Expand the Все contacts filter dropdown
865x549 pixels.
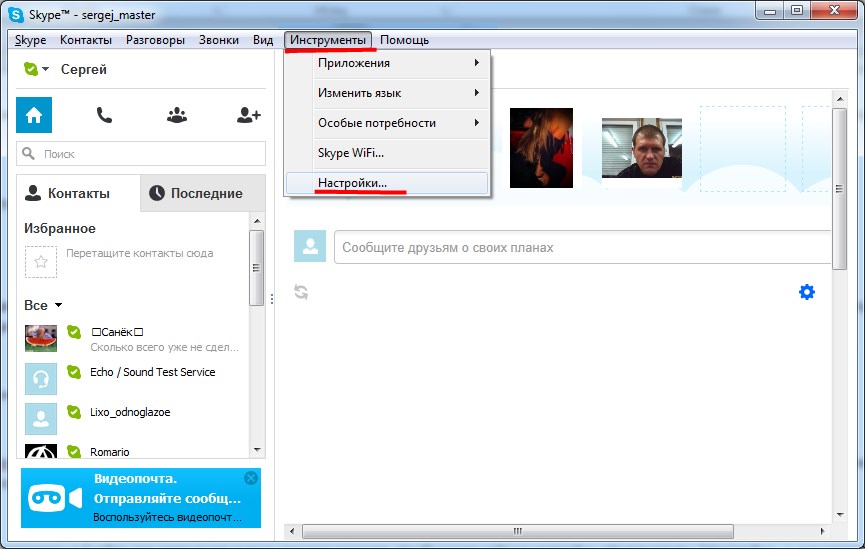(58, 305)
